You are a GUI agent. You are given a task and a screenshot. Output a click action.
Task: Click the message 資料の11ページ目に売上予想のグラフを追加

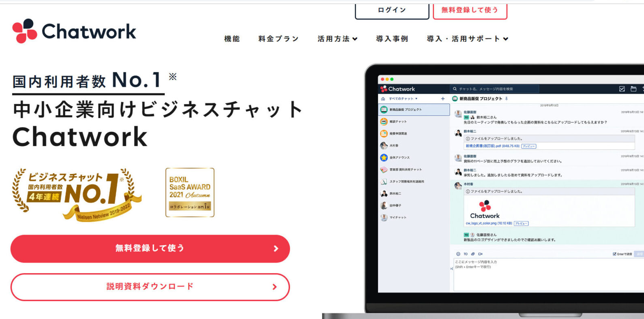click(x=513, y=161)
